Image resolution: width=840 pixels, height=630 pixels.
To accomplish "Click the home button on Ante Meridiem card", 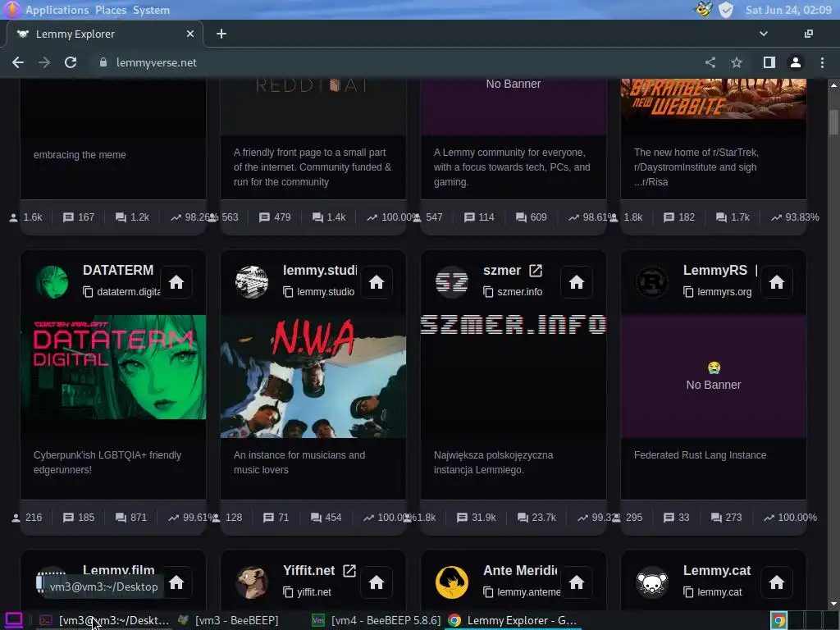I will (x=577, y=582).
